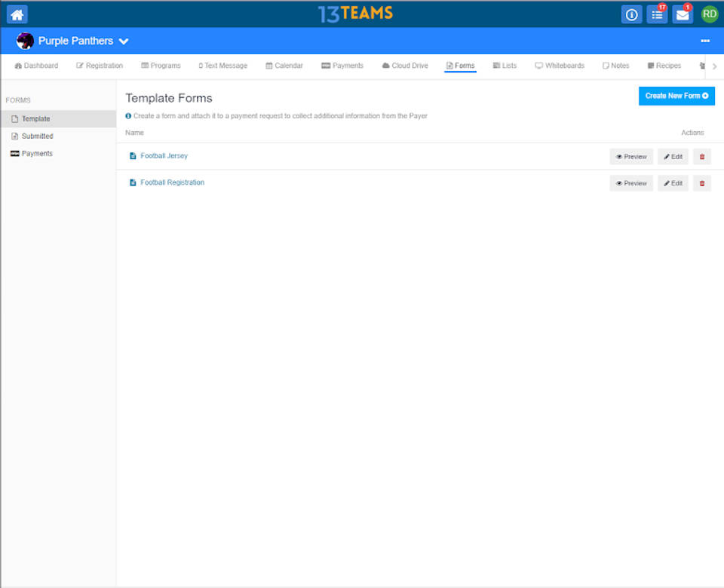Image resolution: width=724 pixels, height=588 pixels.
Task: Open the info circle icon
Action: (x=631, y=14)
